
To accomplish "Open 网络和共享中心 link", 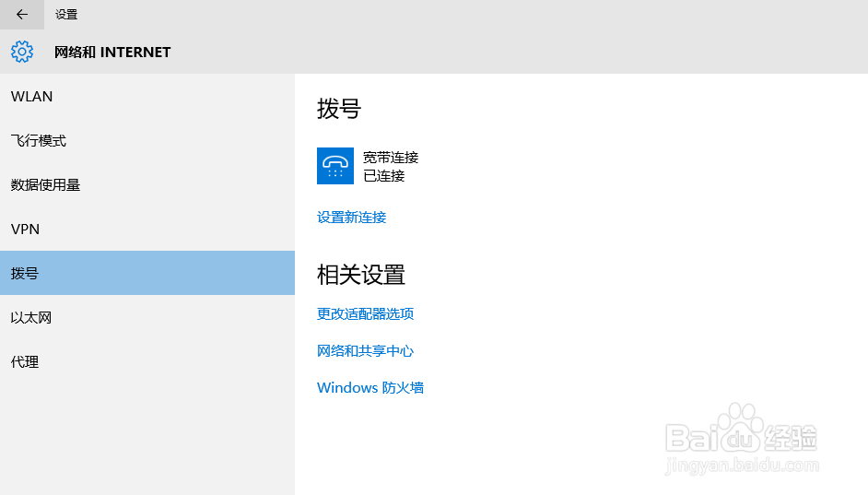I will (x=366, y=351).
